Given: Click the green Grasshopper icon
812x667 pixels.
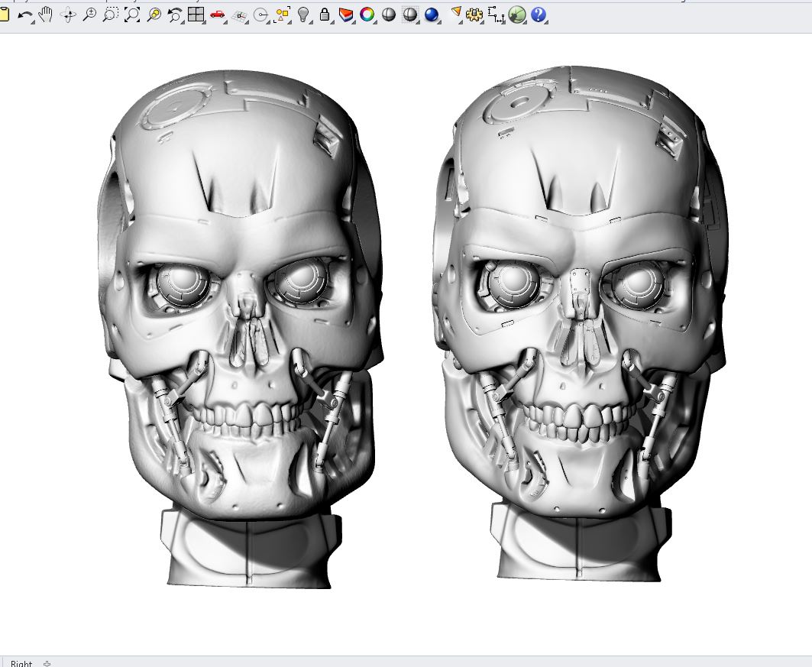Looking at the screenshot, I should pos(517,15).
